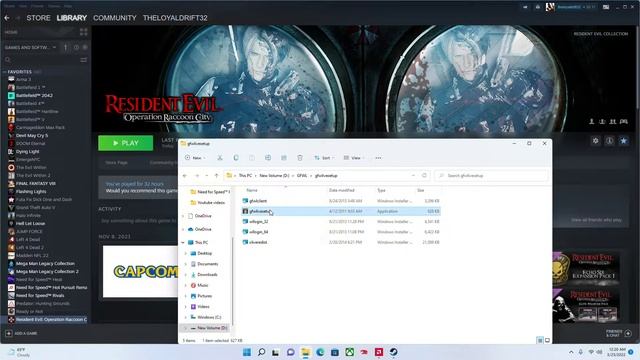Expand the Documents node in navigation pane
This screenshot has height=360, width=640.
coord(186,264)
